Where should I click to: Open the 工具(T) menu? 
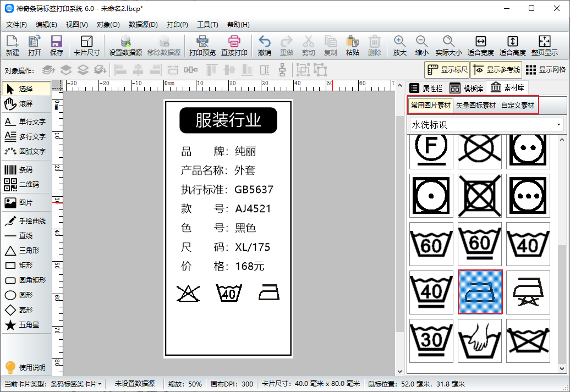coord(207,25)
